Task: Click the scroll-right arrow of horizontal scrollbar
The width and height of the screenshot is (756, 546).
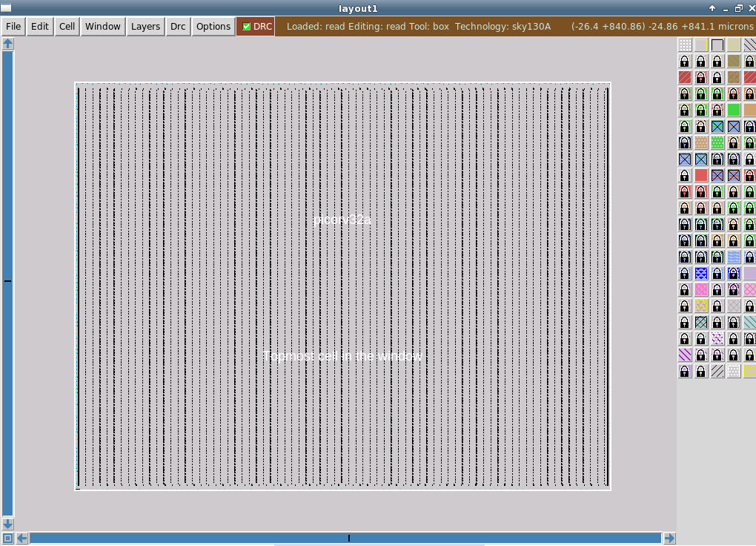Action: (x=669, y=538)
